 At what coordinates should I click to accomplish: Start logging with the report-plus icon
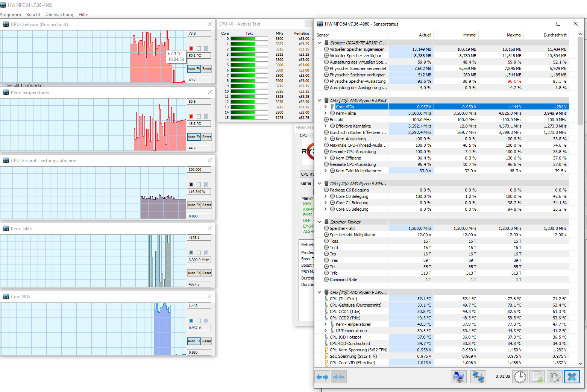point(537,377)
